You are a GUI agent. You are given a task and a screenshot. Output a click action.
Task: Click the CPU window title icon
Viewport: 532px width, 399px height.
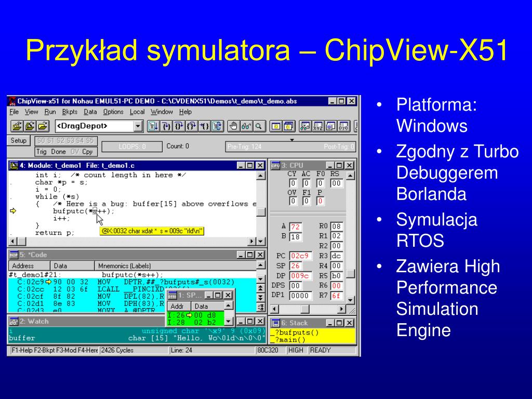(275, 165)
